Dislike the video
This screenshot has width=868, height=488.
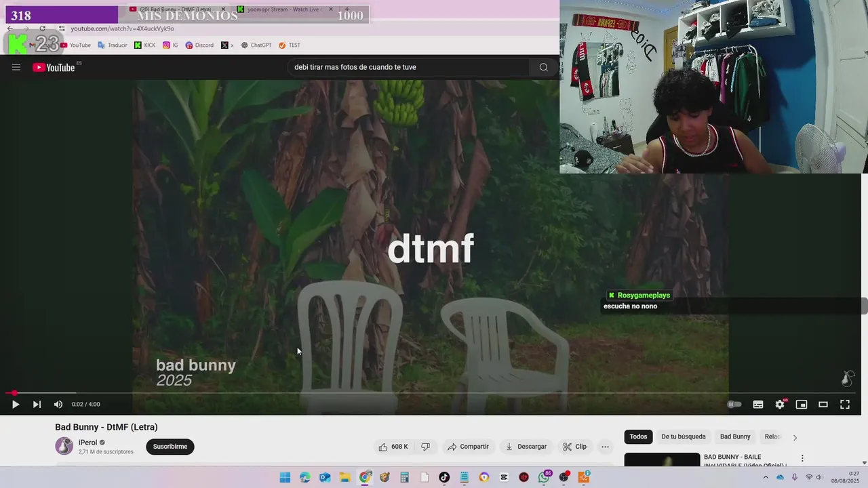coord(425,447)
